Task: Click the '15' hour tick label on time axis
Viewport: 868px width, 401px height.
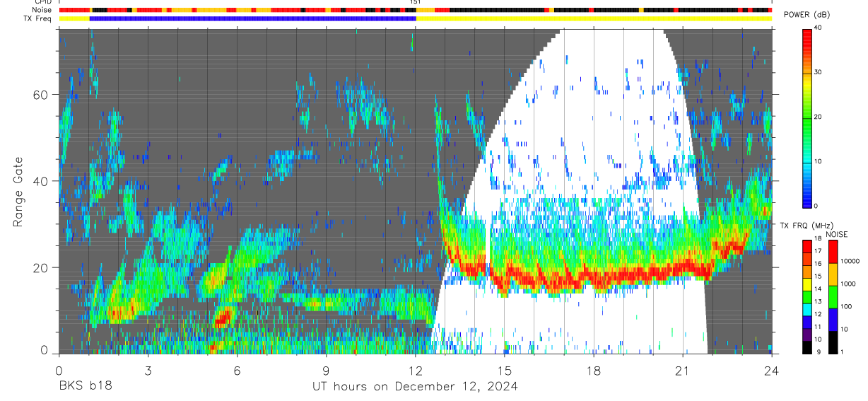Action: (505, 371)
